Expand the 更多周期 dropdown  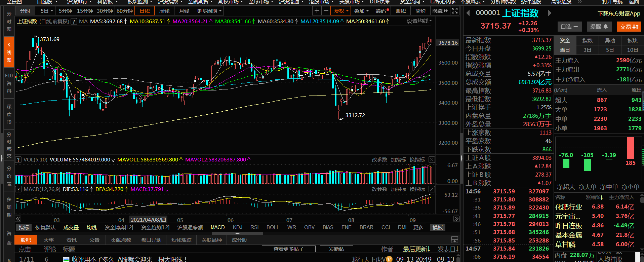209,11
